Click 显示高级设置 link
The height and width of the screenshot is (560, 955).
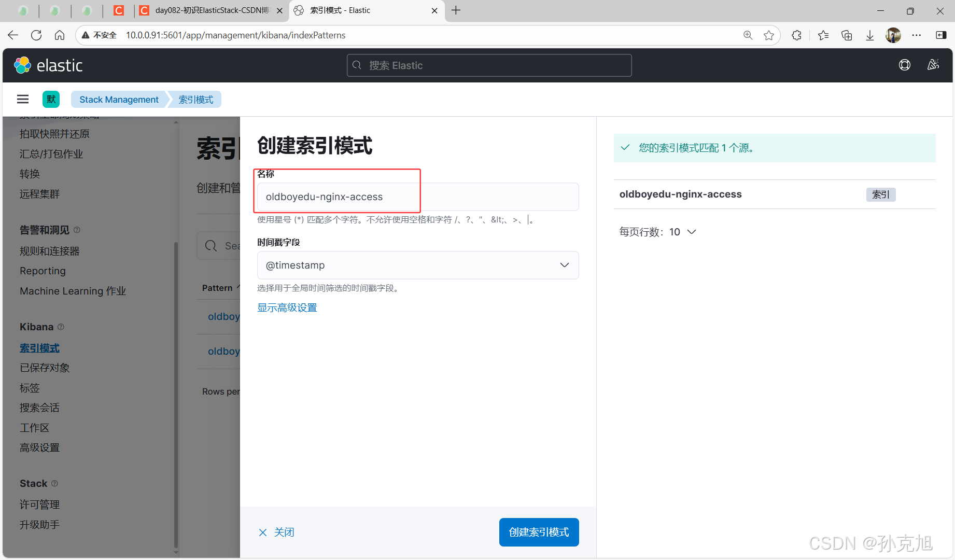coord(287,307)
